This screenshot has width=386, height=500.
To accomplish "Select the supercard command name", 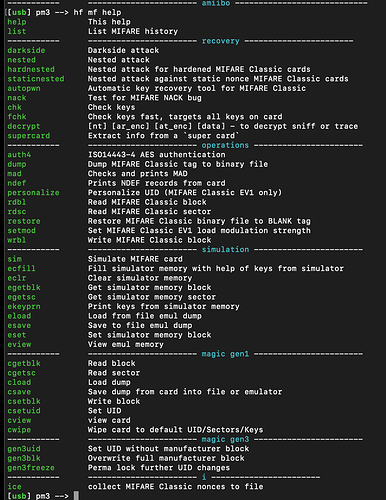I will [x=29, y=136].
